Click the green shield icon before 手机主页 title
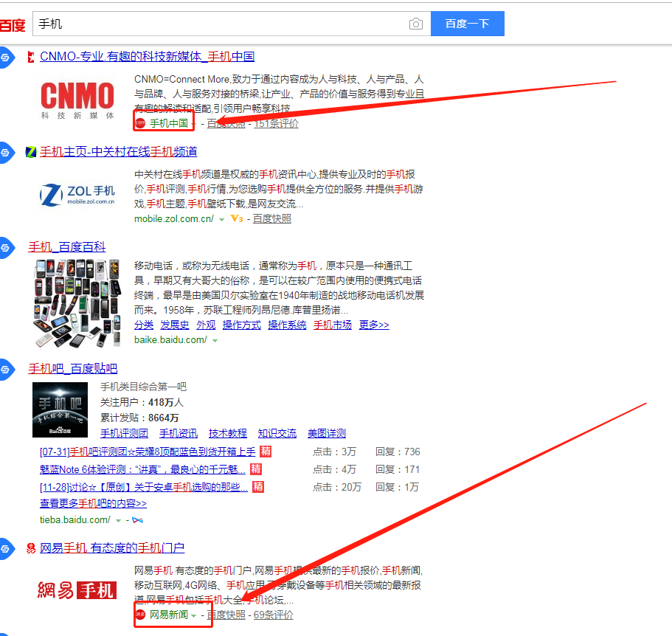Viewport: 672px width, 636px height. tap(30, 152)
